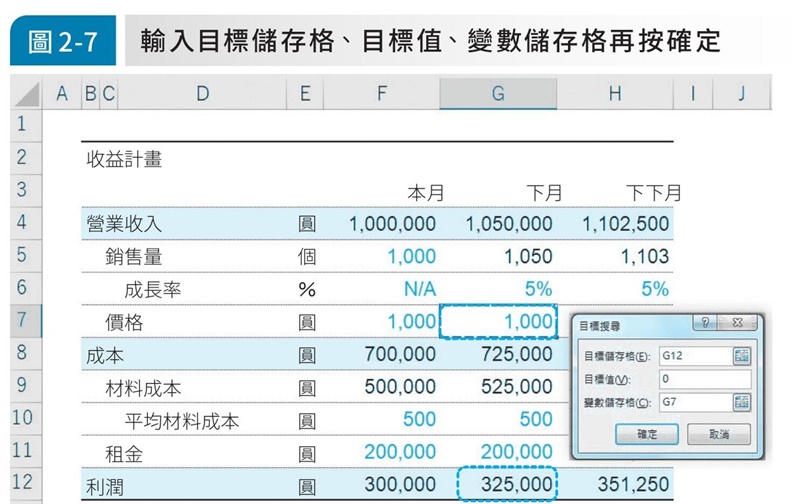Click the 材料成本 label cell
The width and height of the screenshot is (792, 504).
(143, 388)
